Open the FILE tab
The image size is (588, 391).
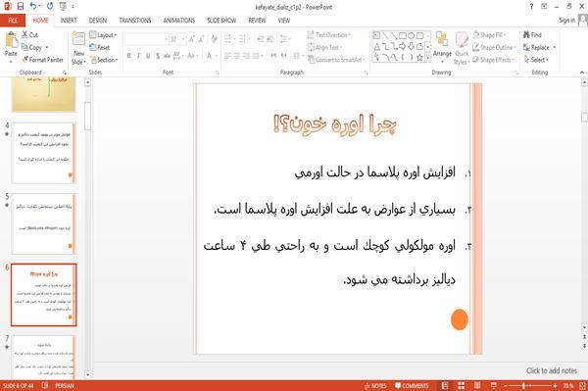pyautogui.click(x=13, y=21)
